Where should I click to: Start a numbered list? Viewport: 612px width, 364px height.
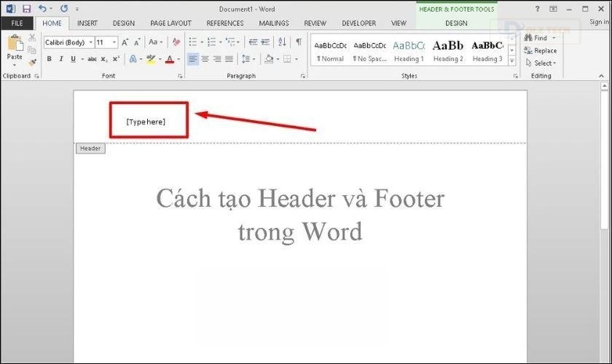211,41
